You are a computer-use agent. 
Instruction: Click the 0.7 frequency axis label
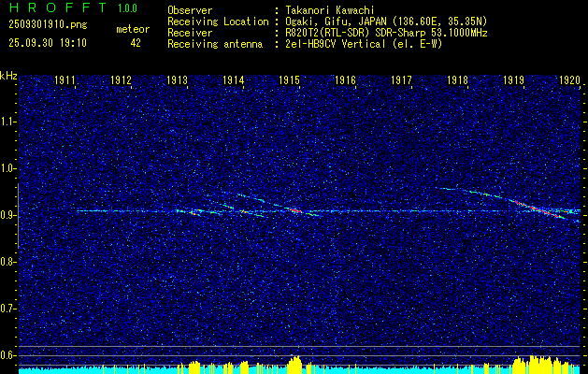[8, 309]
